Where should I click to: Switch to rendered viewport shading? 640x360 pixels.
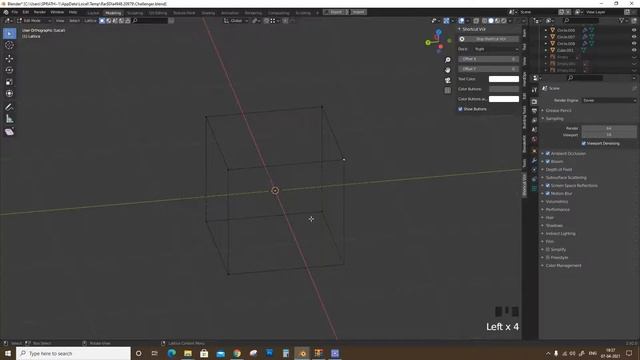pos(504,21)
